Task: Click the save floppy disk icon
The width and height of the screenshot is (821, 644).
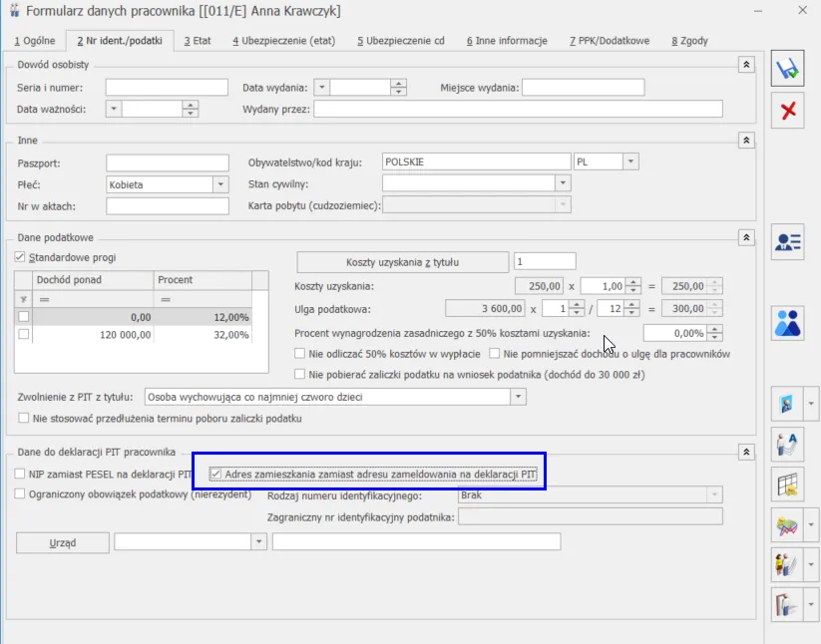Action: [788, 70]
